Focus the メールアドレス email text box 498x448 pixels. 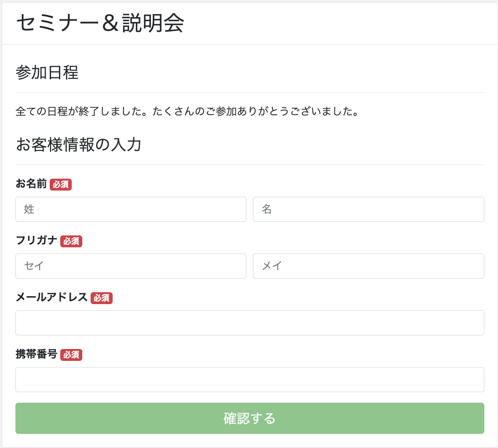(249, 323)
